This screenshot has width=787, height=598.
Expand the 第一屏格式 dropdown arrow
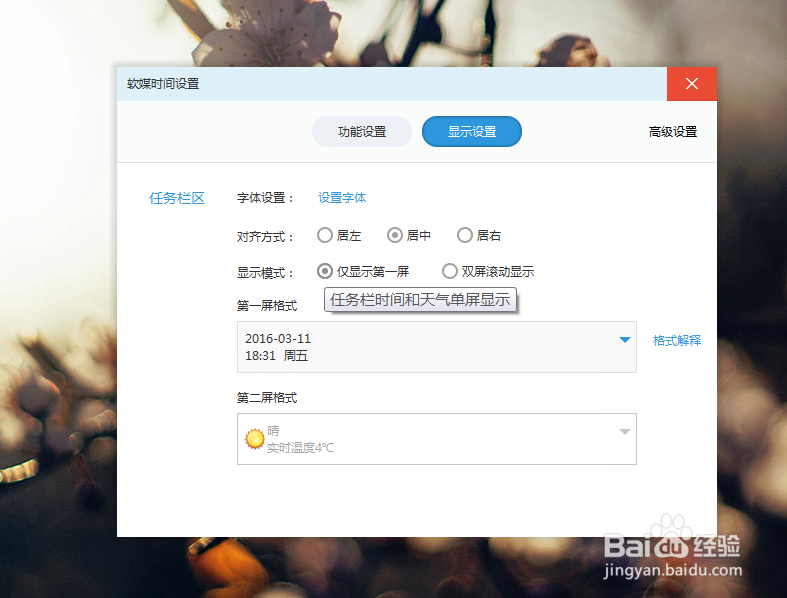624,340
